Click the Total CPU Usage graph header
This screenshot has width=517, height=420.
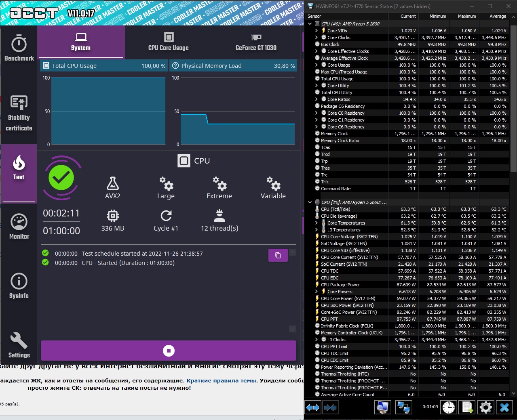[x=104, y=66]
